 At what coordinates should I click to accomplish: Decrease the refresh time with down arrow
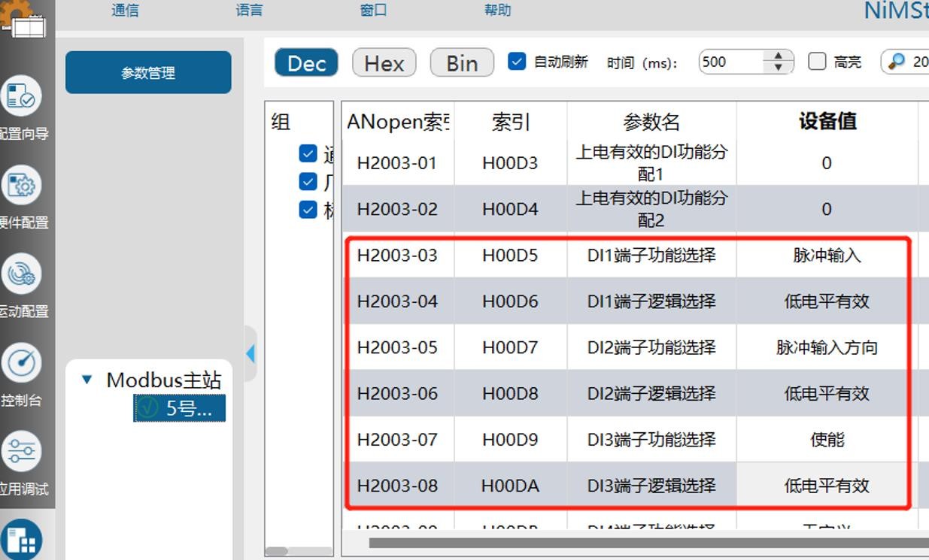778,67
